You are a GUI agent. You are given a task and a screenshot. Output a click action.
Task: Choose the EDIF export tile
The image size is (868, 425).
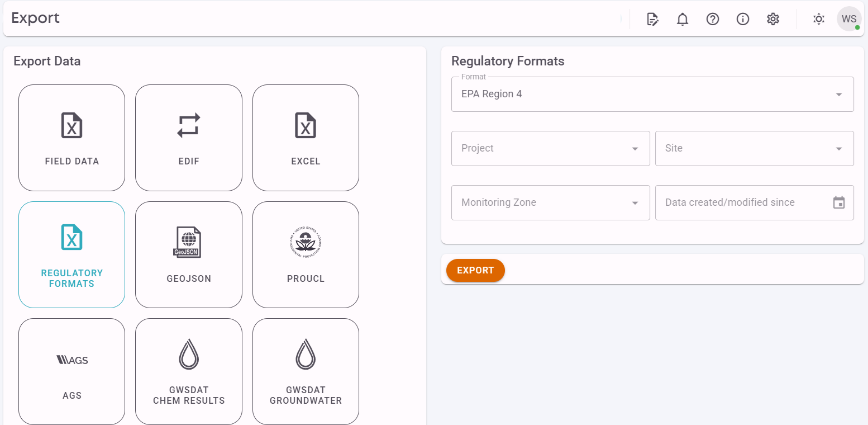189,138
